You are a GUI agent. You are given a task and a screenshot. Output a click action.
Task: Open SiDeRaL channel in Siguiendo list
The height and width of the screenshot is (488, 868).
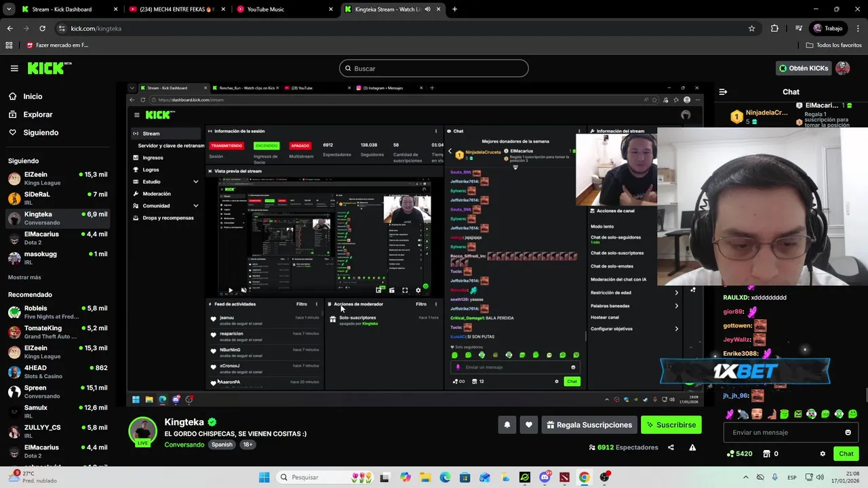58,199
